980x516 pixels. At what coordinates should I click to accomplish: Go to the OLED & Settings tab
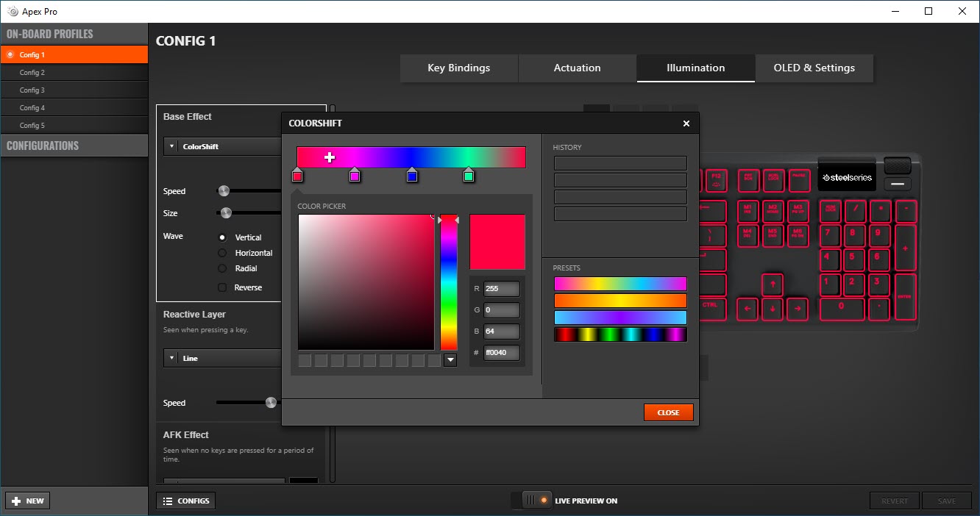814,68
